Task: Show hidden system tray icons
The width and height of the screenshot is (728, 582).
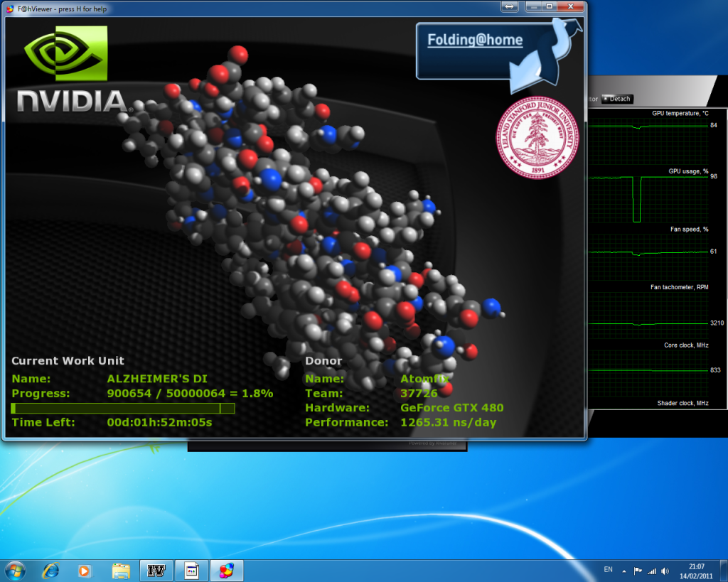Action: coord(624,571)
